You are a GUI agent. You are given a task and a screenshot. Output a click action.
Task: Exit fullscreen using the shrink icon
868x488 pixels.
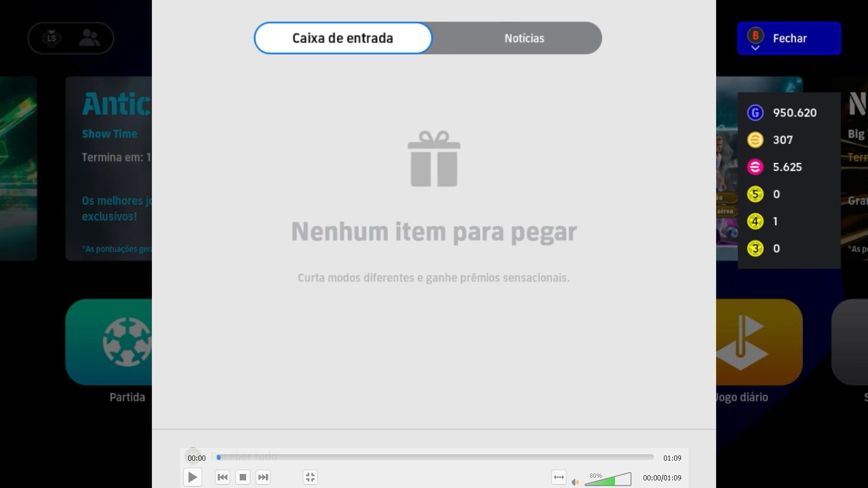coord(310,477)
